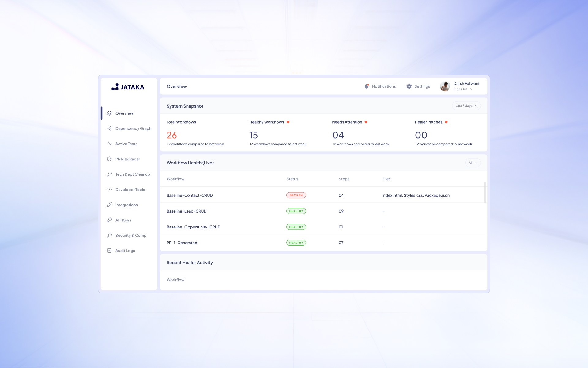Go to Dependency Graph in sidebar
This screenshot has width=588, height=368.
[133, 128]
